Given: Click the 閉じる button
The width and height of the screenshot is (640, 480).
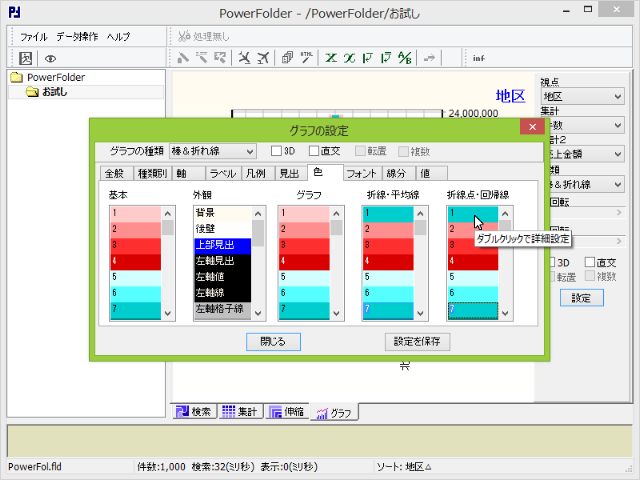Looking at the screenshot, I should pyautogui.click(x=273, y=341).
